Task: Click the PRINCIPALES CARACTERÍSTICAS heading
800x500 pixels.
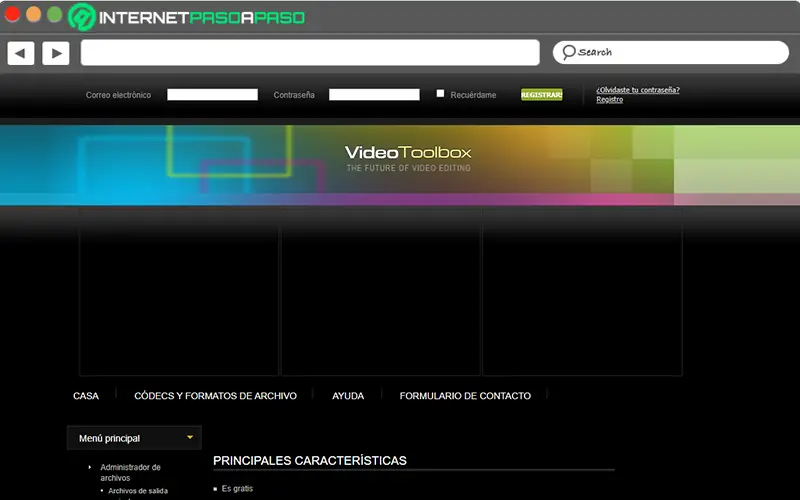Action: point(310,461)
